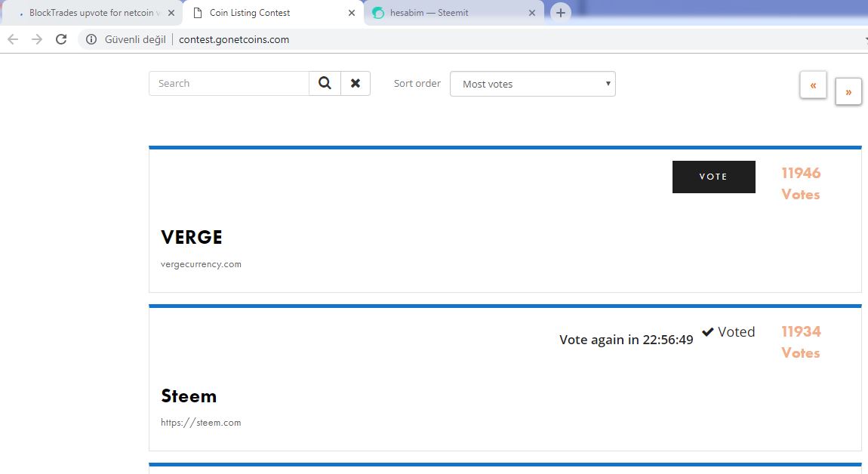Screen dimensions: 868x474
Task: Open a new browser tab
Action: click(560, 13)
